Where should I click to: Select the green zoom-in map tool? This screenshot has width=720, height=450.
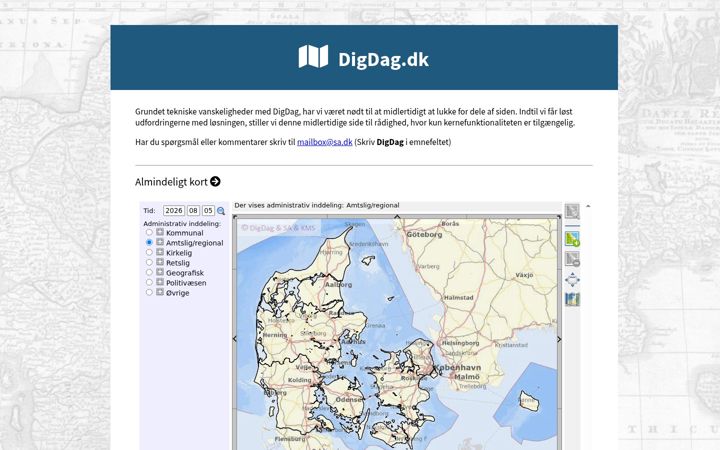pyautogui.click(x=572, y=239)
